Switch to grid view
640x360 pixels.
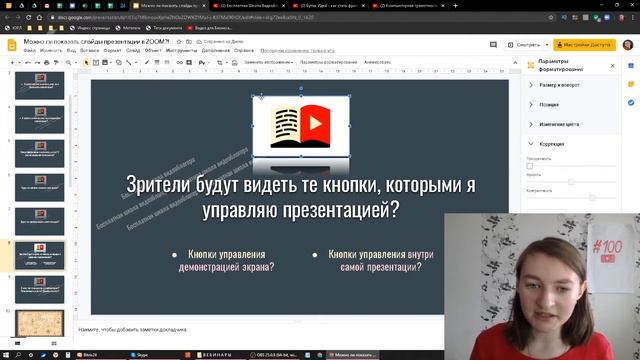point(54,344)
